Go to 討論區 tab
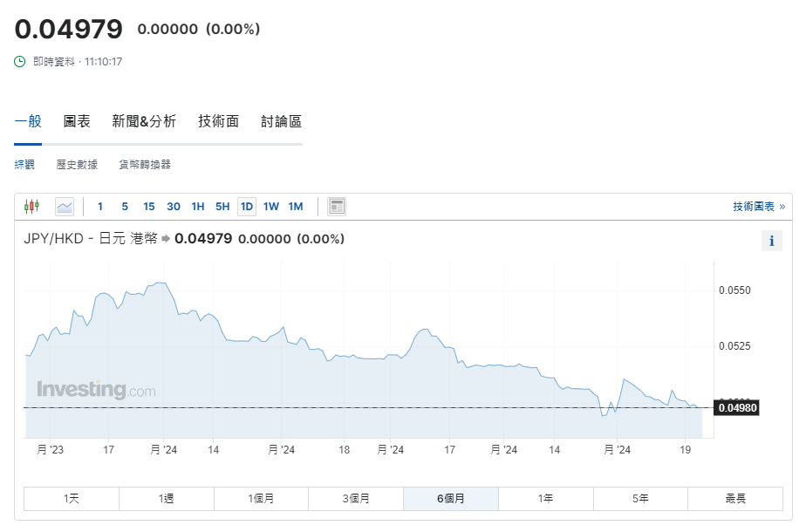 tap(281, 121)
